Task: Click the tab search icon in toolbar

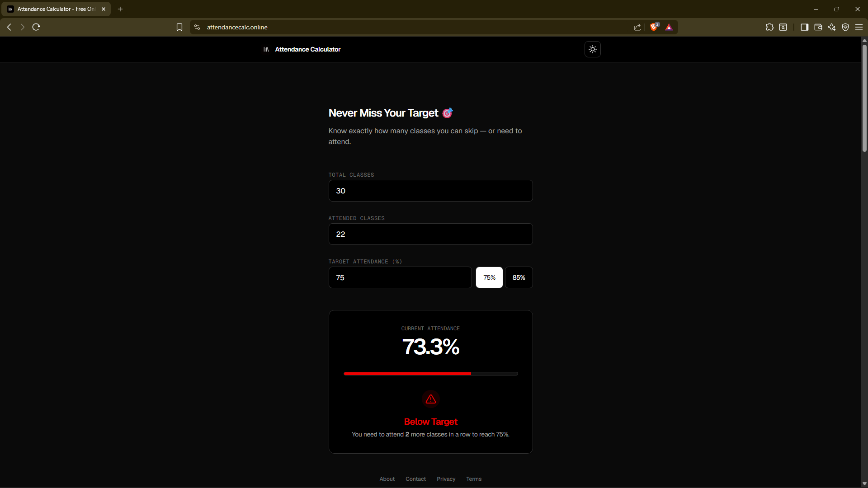Action: pyautogui.click(x=783, y=27)
